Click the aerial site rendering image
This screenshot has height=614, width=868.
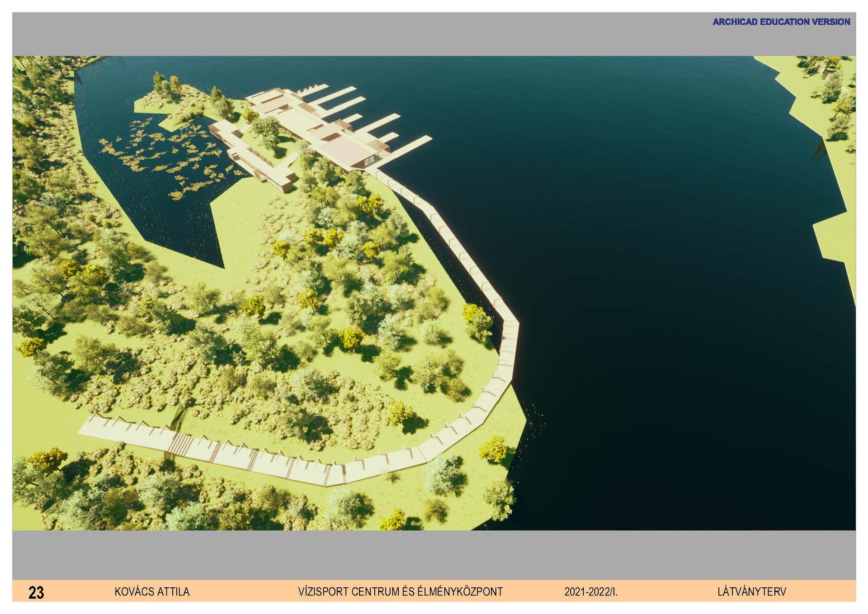[434, 293]
